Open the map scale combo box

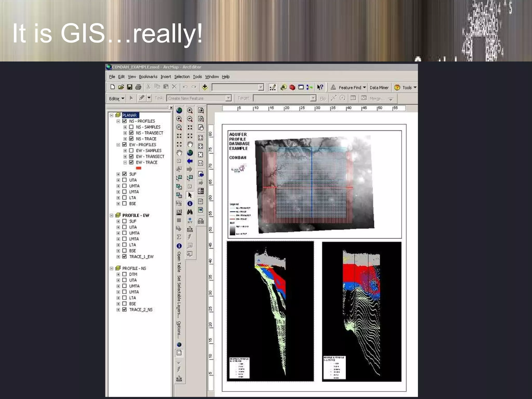pyautogui.click(x=238, y=87)
